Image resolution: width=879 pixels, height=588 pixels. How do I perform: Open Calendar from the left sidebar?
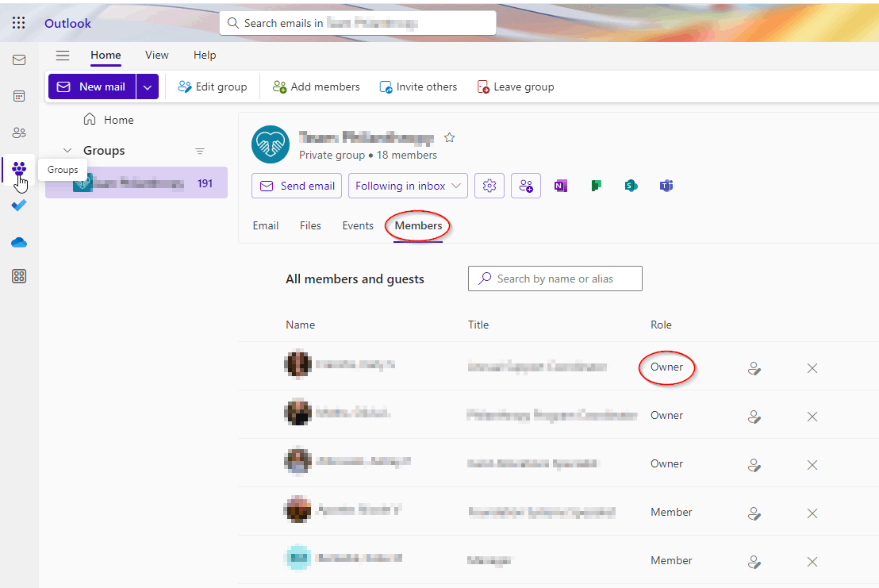[19, 96]
